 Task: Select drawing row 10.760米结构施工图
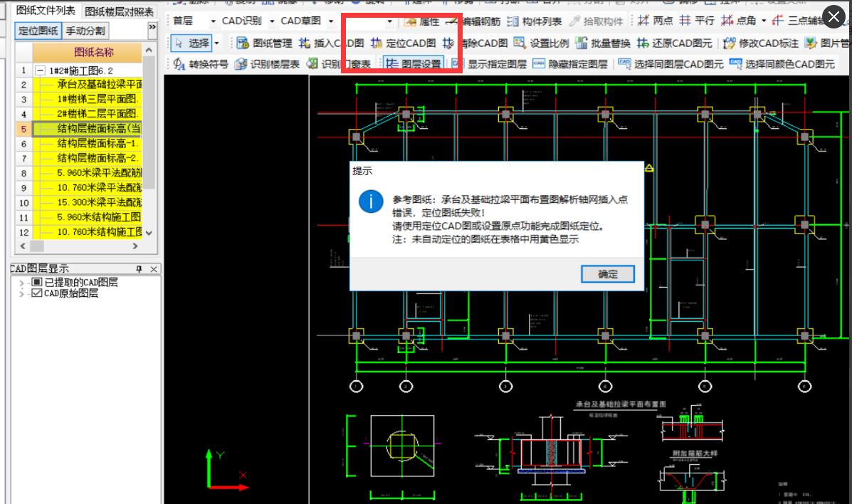[x=88, y=231]
